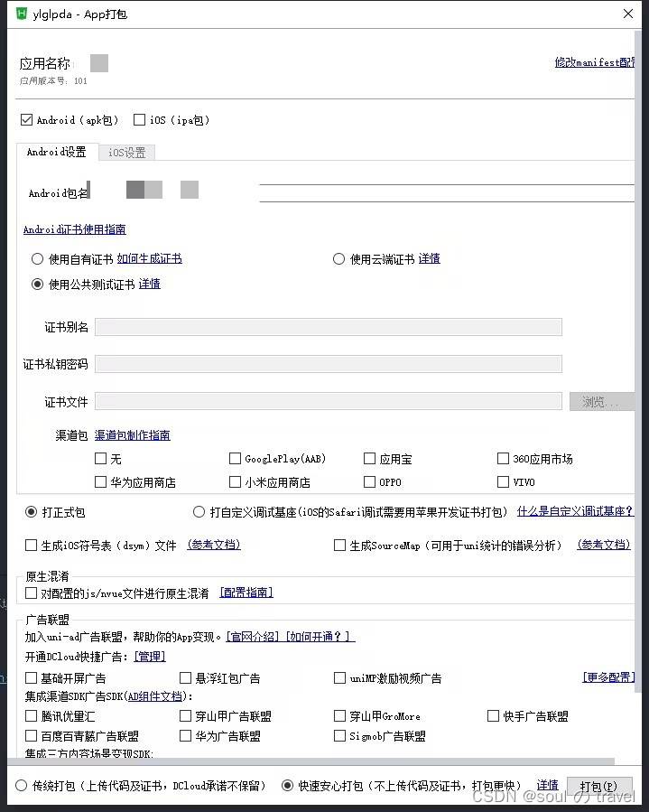649x812 pixels.
Task: Check the 华为广告联盟 checkbox
Action: pos(185,736)
